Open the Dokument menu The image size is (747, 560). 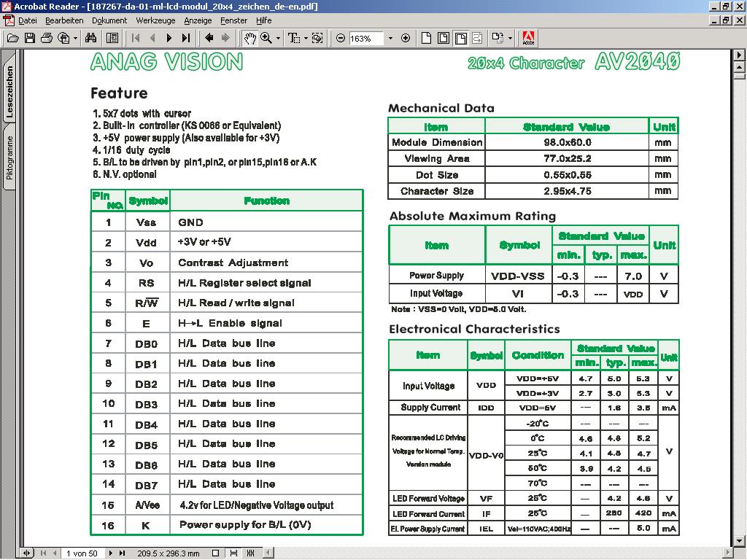pyautogui.click(x=109, y=20)
